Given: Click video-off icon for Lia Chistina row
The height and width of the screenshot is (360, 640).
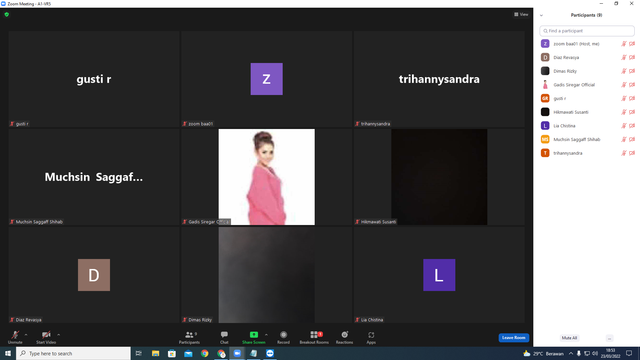Looking at the screenshot, I should 632,126.
